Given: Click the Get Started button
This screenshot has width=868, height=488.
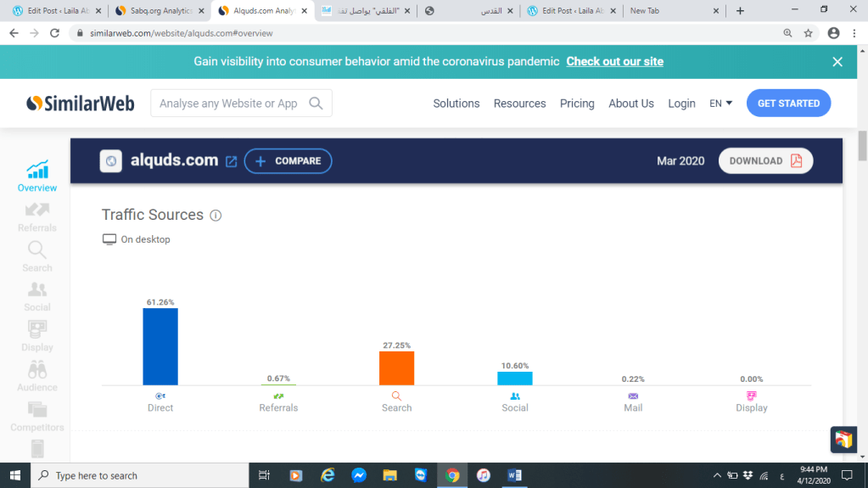Looking at the screenshot, I should coord(788,104).
